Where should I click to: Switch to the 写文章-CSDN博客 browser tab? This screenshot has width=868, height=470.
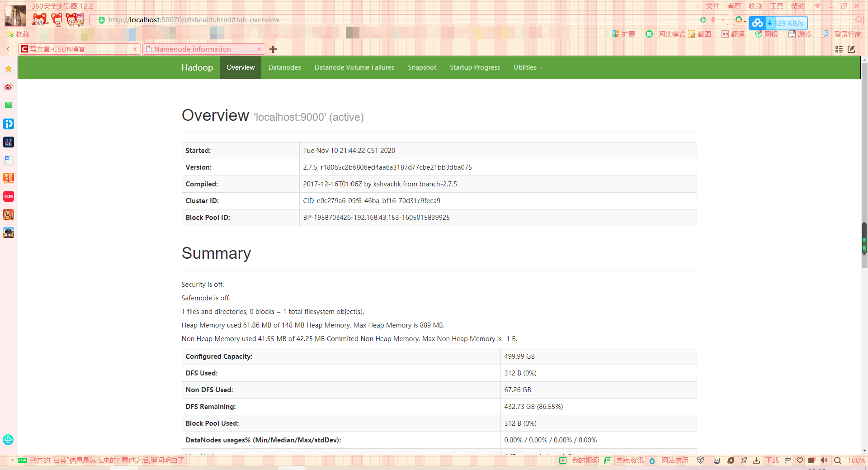[79, 49]
